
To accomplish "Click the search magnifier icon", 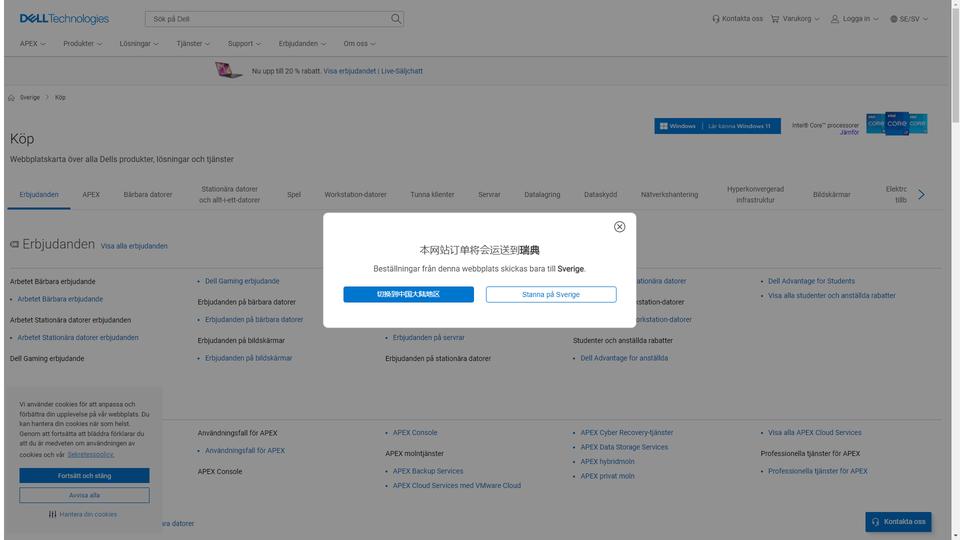I will [396, 19].
